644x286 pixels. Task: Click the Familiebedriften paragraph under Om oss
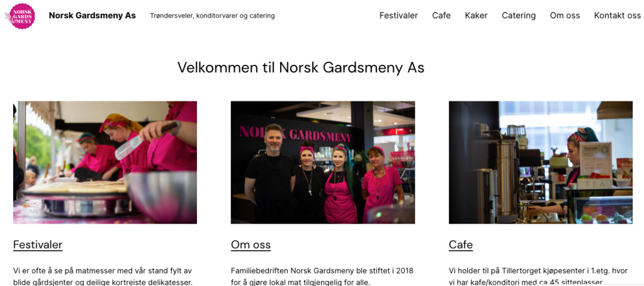(322, 277)
